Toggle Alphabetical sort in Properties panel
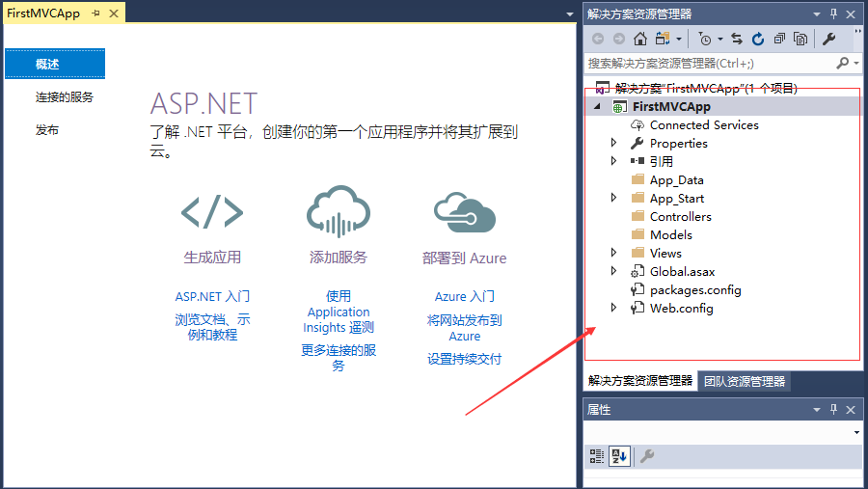This screenshot has width=868, height=489. click(x=619, y=456)
